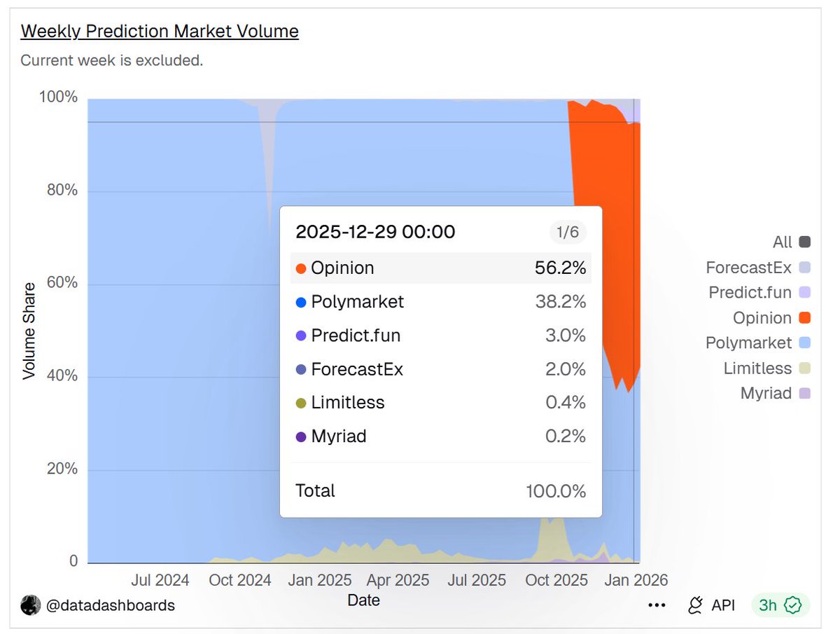The image size is (840, 634).
Task: Click the Oct 2024 x-axis label
Action: pos(240,580)
